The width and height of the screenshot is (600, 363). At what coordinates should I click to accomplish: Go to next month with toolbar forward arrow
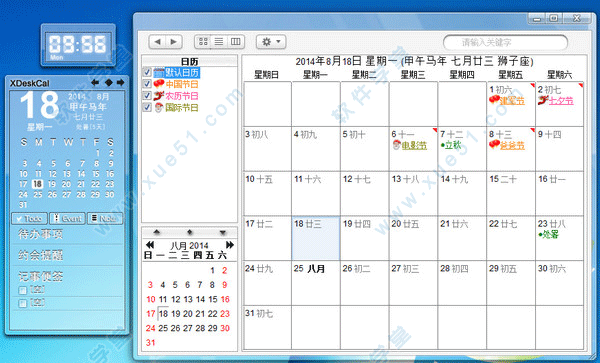[174, 42]
